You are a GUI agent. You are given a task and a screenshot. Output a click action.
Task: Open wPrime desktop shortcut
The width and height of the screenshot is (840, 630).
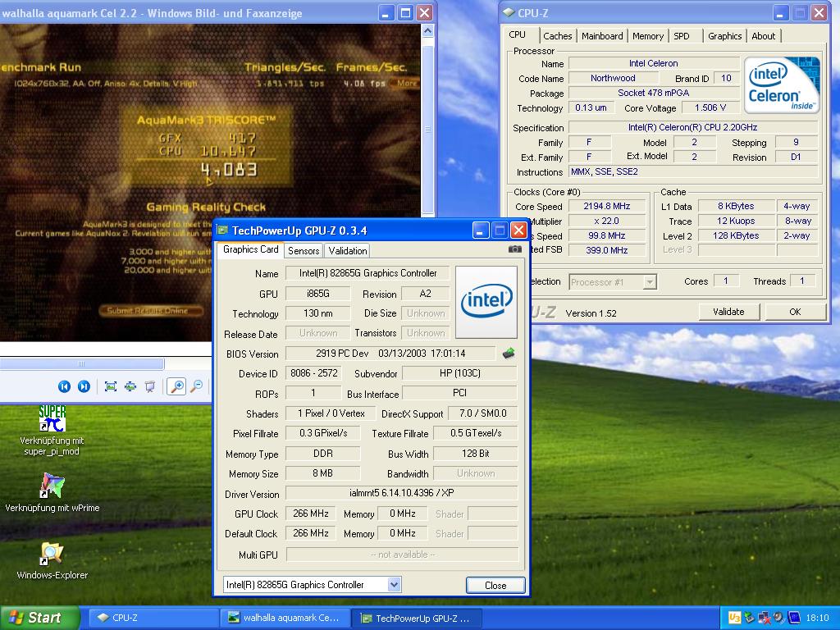(52, 492)
